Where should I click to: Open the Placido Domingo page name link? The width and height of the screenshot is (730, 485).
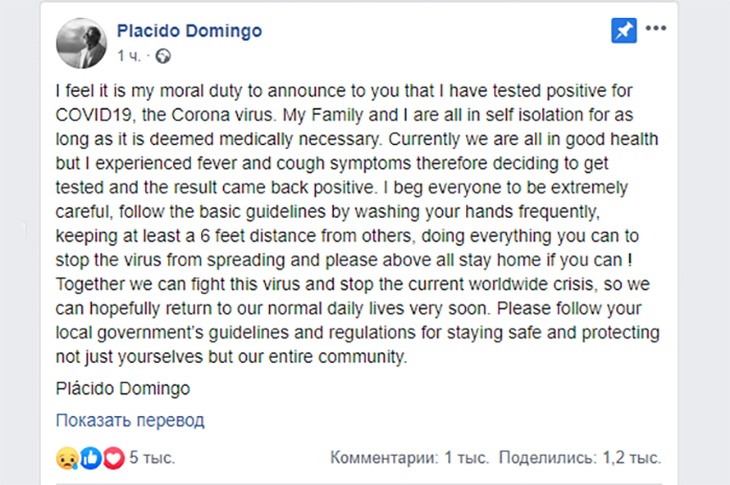point(189,31)
